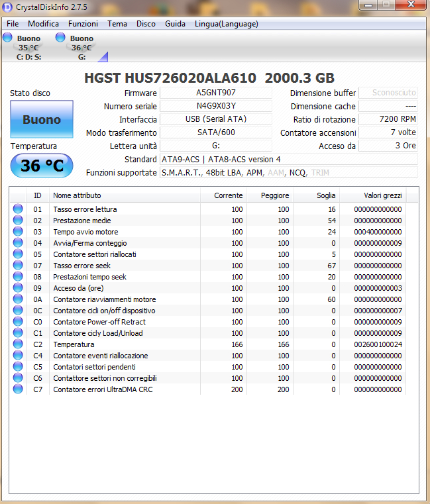Open the Modifica menu

point(43,24)
